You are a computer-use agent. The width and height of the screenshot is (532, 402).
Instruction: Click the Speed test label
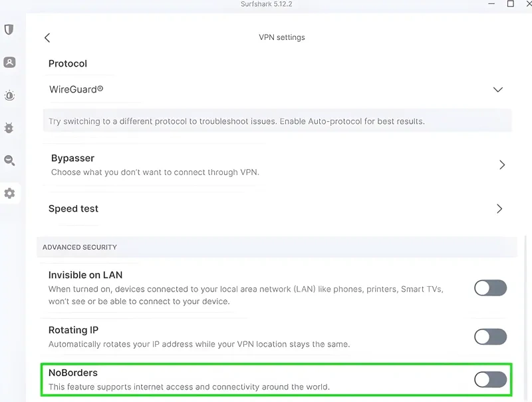(x=73, y=208)
